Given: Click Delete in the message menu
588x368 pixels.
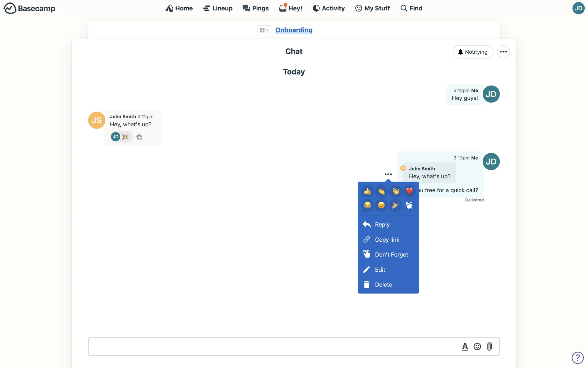Looking at the screenshot, I should [x=383, y=285].
